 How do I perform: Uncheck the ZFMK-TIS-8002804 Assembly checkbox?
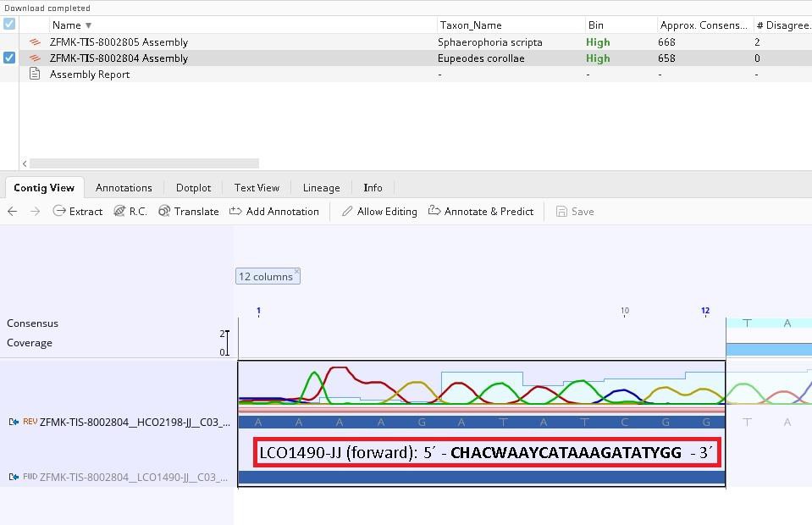(x=9, y=58)
